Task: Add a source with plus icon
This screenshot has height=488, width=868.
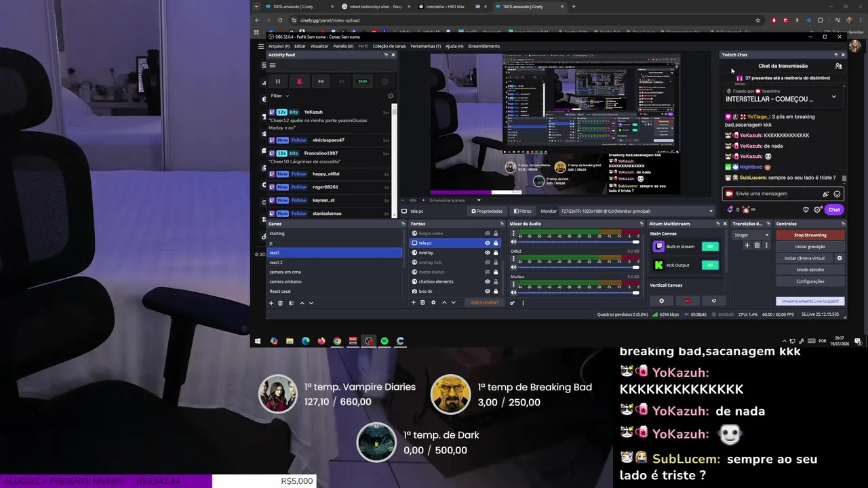Action: click(413, 303)
